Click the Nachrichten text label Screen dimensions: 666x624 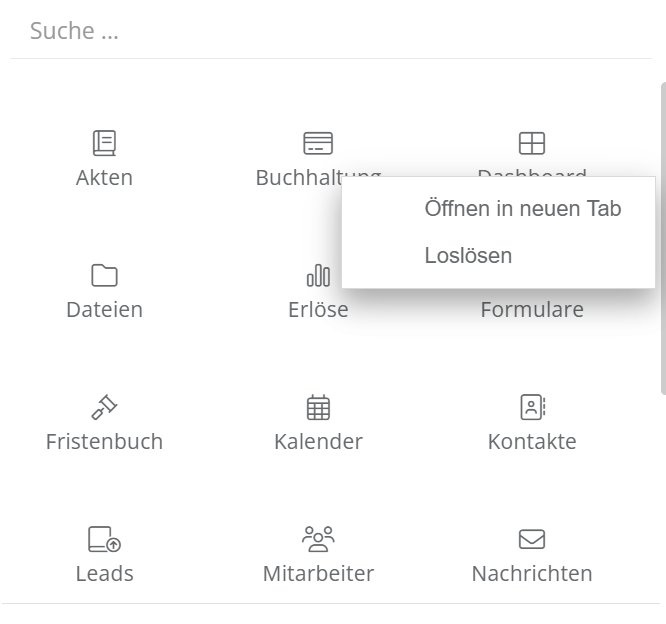[x=532, y=574]
